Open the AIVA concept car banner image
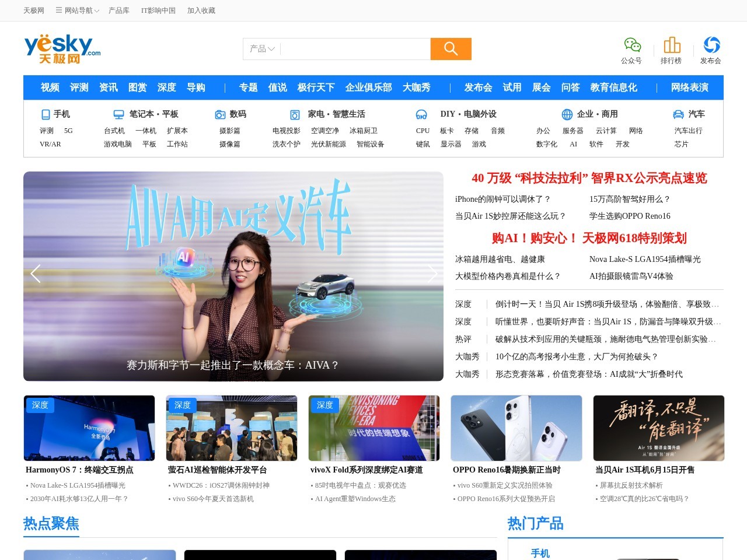Image resolution: width=747 pixels, height=560 pixels. point(233,276)
